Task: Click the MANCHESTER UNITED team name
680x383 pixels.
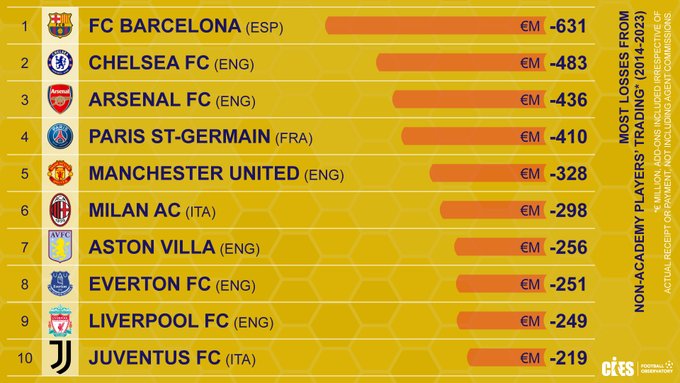Action: click(x=194, y=173)
